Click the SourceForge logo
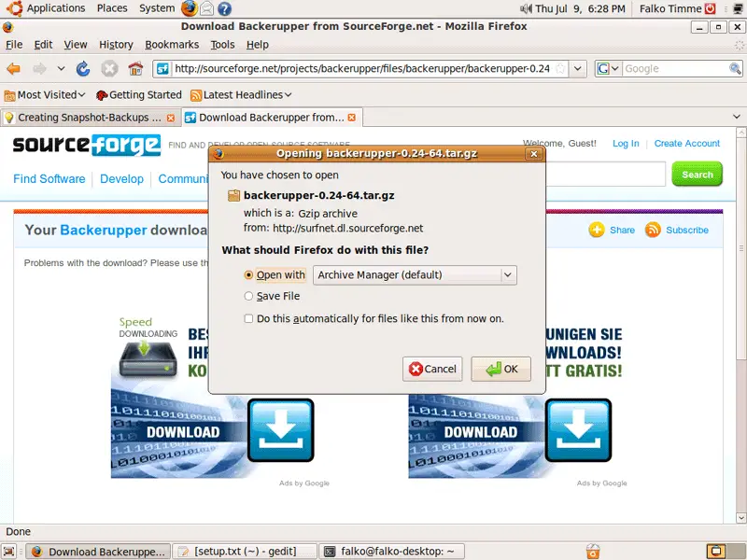Image resolution: width=747 pixels, height=560 pixels. [86, 145]
